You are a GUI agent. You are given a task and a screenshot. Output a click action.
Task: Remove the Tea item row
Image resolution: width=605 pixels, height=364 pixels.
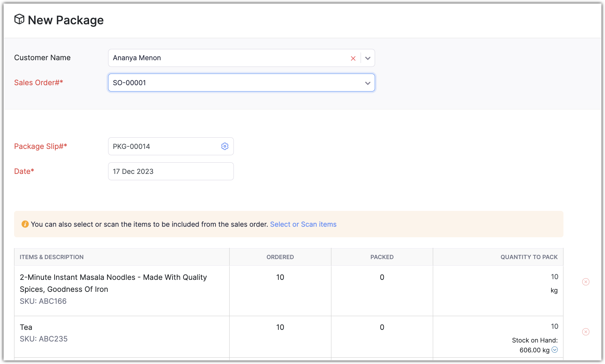point(586,332)
